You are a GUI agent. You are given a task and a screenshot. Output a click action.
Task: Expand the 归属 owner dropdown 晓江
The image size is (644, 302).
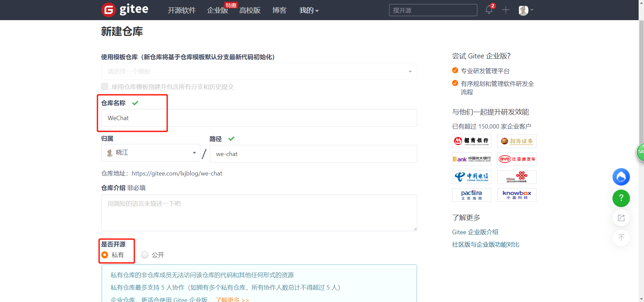click(x=151, y=153)
